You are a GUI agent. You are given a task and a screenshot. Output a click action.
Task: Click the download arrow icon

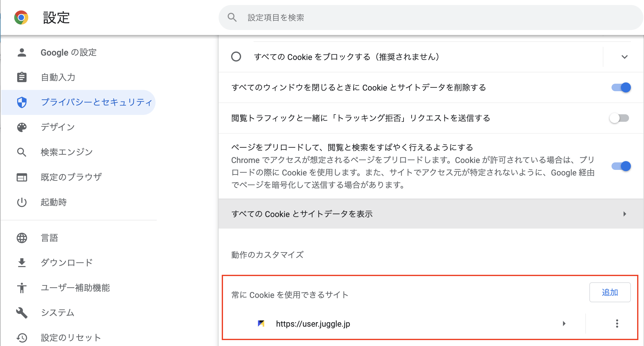click(x=22, y=263)
